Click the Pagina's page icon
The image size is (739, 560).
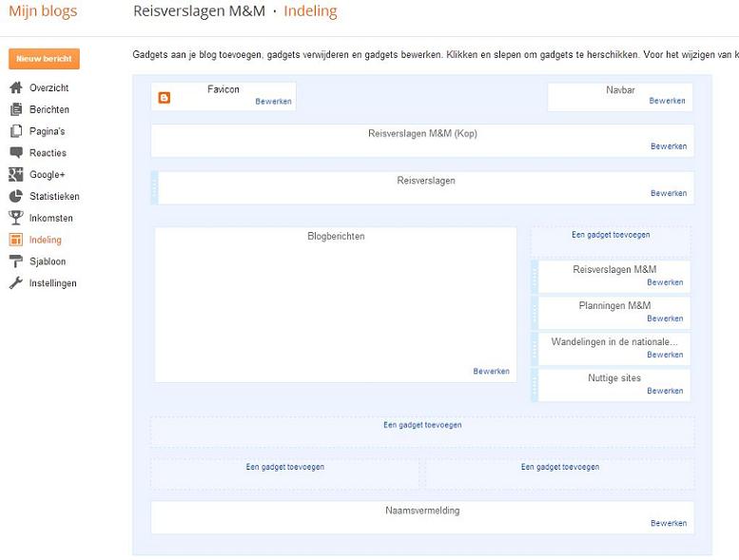tap(15, 131)
